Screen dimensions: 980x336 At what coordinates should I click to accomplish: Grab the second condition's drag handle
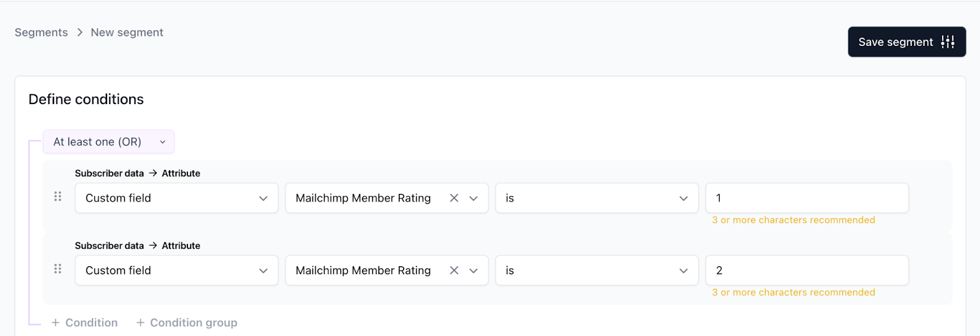pos(58,269)
